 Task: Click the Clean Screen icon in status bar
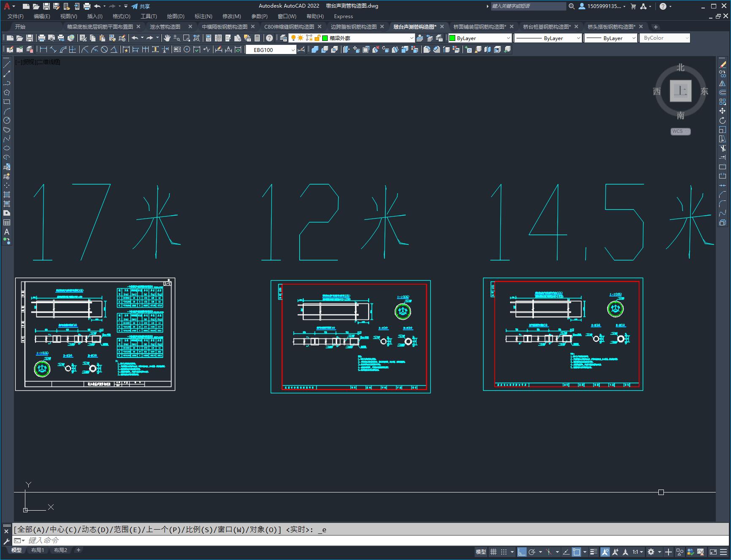[713, 552]
